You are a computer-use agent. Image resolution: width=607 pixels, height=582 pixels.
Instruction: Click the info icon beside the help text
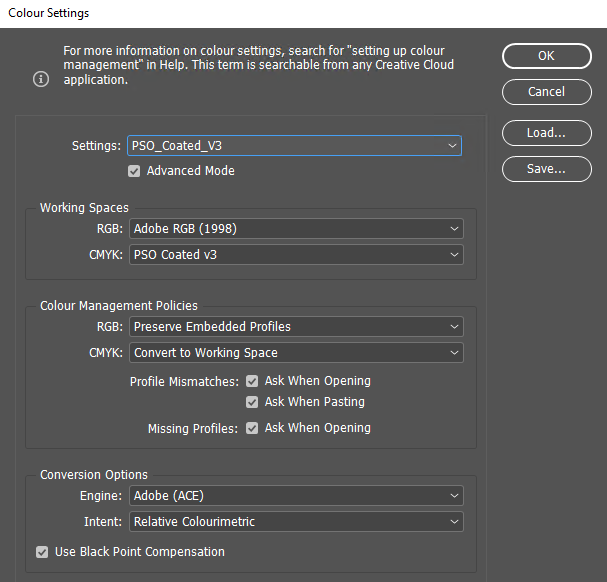pyautogui.click(x=41, y=79)
